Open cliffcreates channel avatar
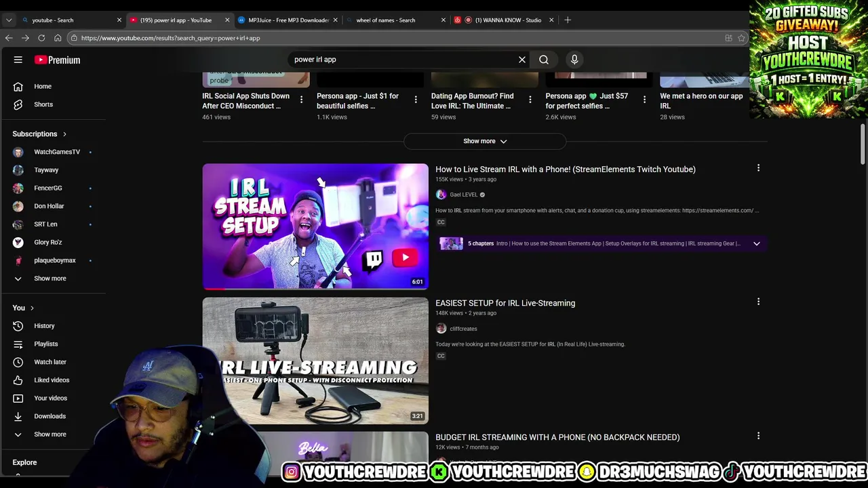 441,329
